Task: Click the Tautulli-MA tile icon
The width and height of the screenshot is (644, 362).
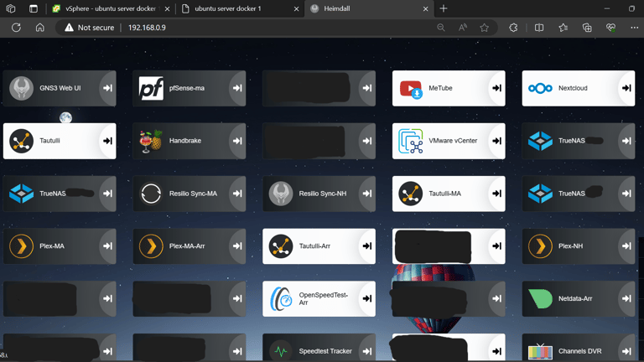Action: coord(410,194)
